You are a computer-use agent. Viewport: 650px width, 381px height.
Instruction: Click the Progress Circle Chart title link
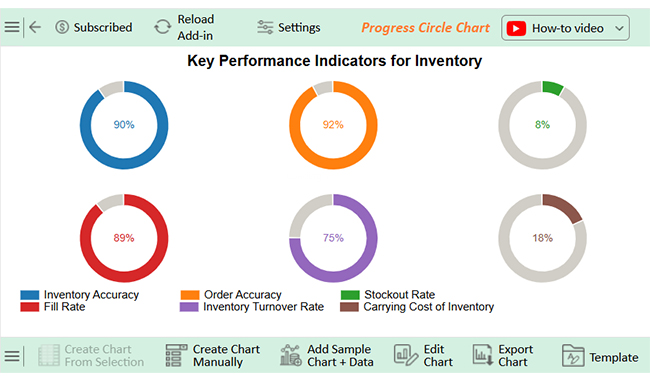coord(425,28)
